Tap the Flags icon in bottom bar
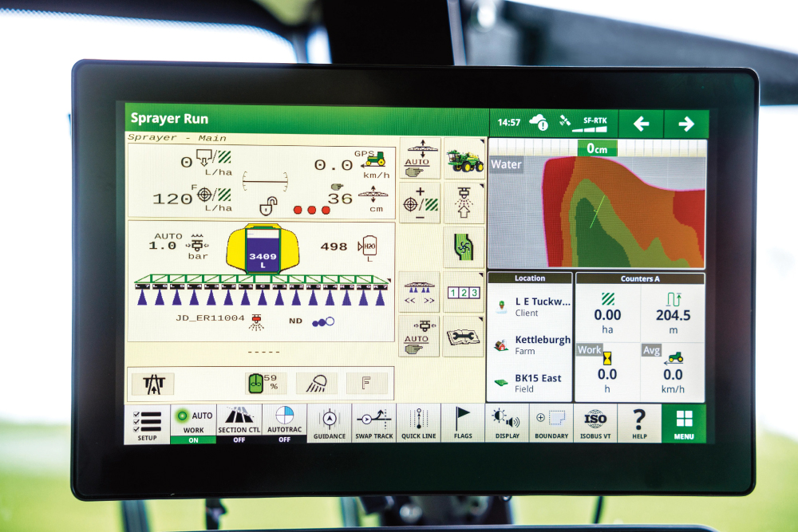 point(463,423)
